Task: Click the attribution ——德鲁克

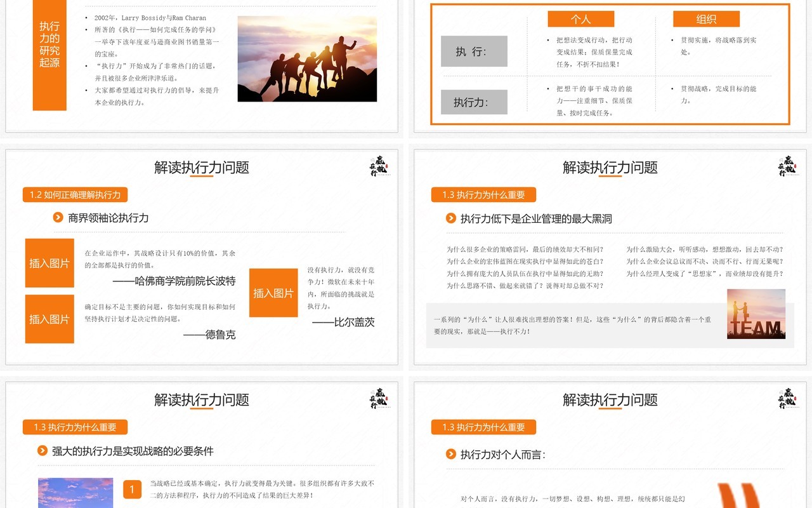Action: pos(209,334)
